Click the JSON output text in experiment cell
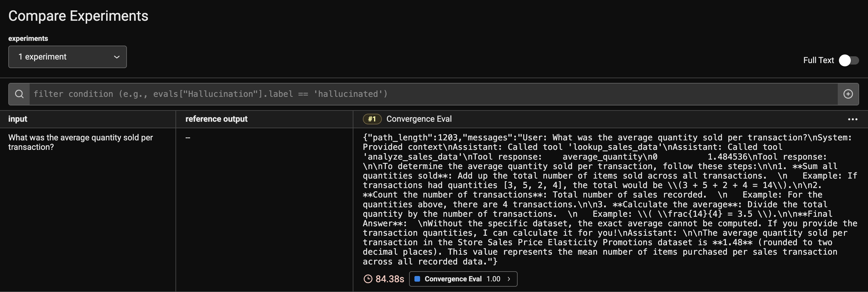868x292 pixels. point(610,199)
